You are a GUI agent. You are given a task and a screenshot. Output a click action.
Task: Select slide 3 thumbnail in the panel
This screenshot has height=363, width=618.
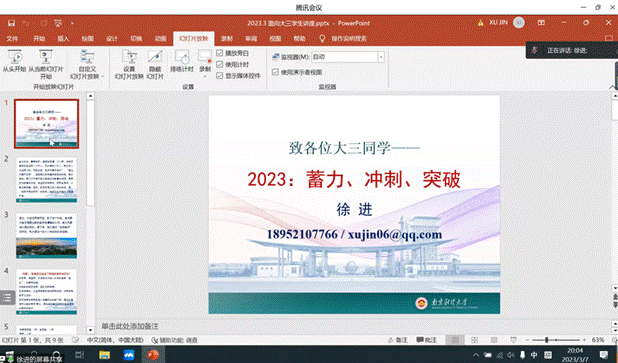47,236
